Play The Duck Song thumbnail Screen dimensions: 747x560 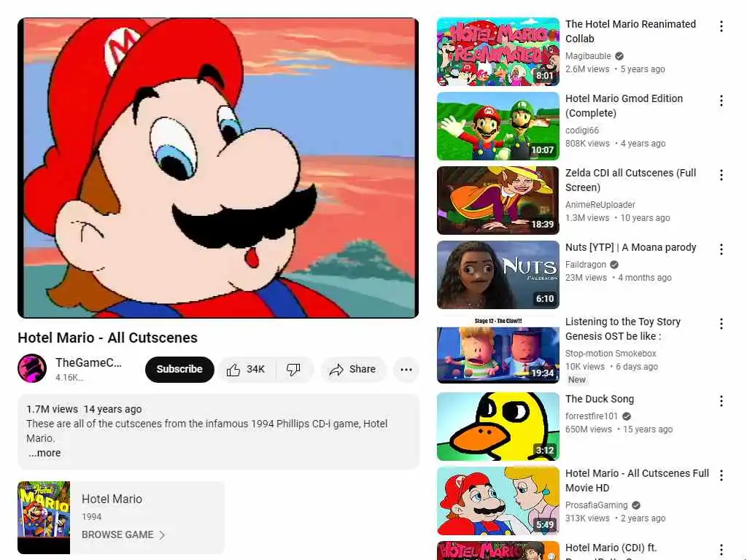(x=498, y=427)
